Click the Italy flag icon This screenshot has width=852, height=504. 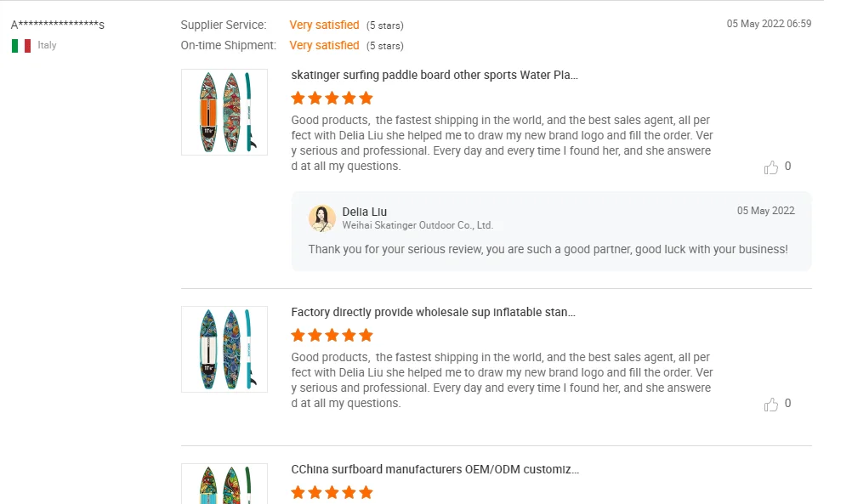[x=21, y=46]
